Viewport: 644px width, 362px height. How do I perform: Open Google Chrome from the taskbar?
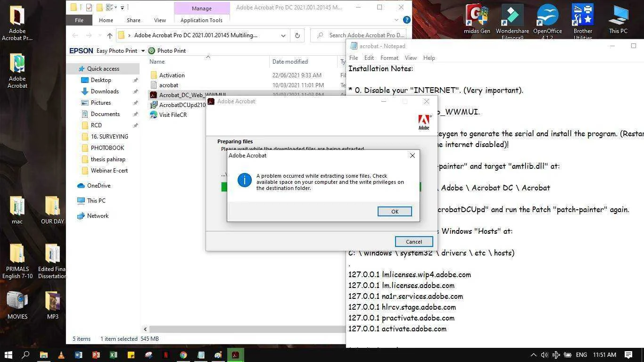[x=183, y=355]
